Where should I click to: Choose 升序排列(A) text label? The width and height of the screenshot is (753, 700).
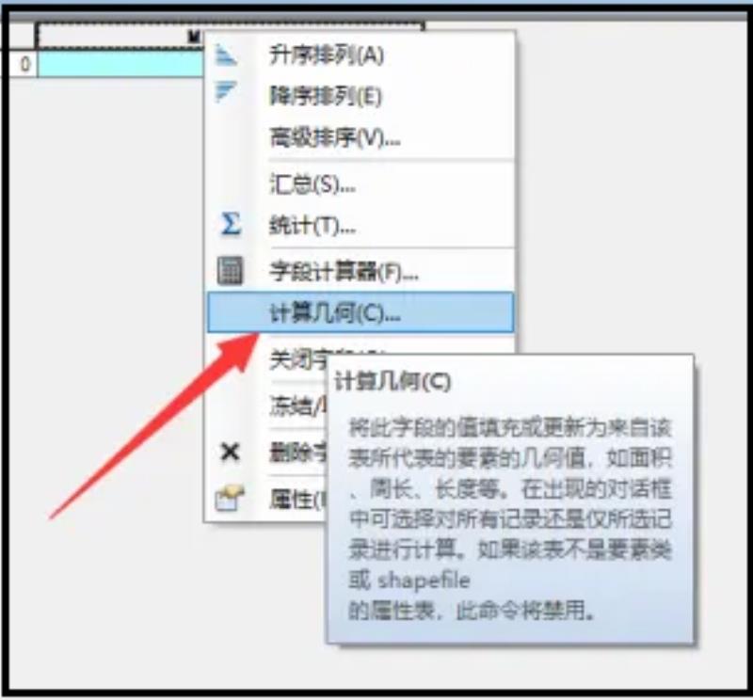(327, 56)
